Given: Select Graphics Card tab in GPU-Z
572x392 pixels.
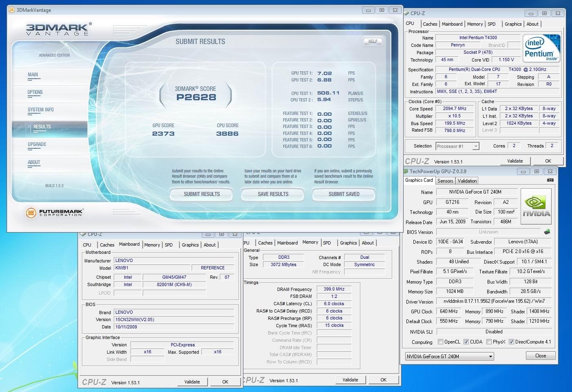Looking at the screenshot, I should (419, 180).
